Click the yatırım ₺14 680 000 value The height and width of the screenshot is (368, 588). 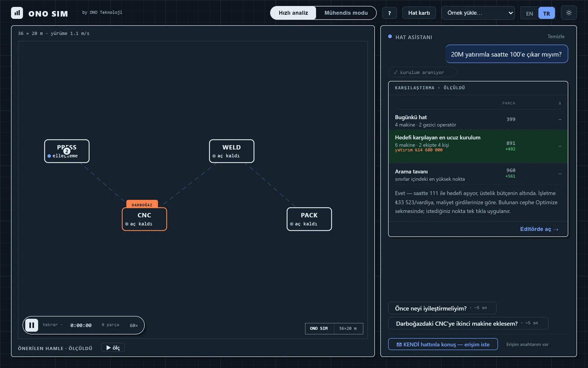click(419, 150)
